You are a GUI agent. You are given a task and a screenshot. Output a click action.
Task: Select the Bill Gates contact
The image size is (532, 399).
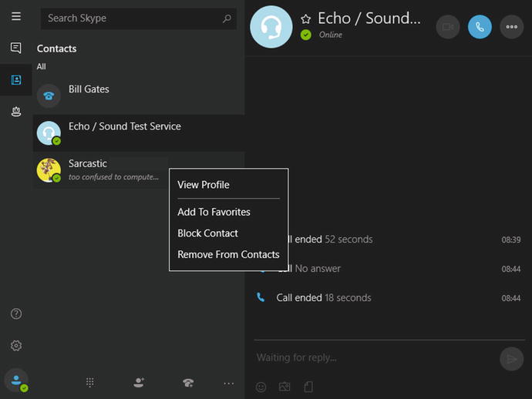(x=139, y=96)
